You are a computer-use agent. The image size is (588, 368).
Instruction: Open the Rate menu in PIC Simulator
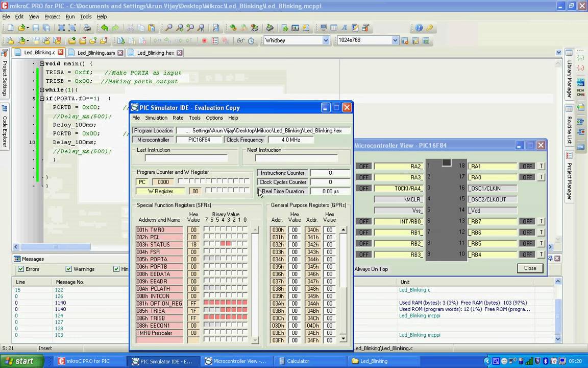pos(178,118)
